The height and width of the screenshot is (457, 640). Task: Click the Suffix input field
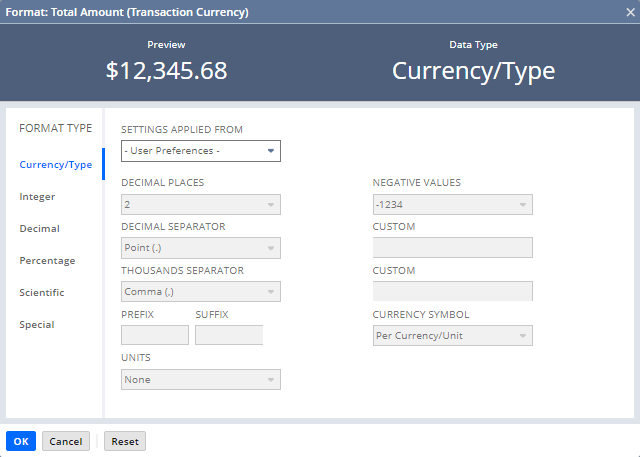click(228, 336)
